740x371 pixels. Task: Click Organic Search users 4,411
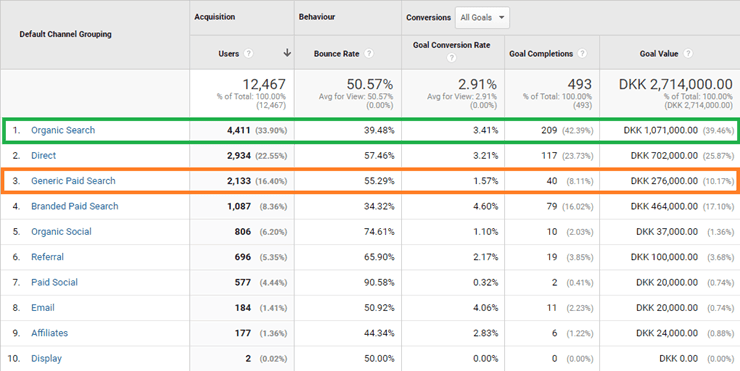pyautogui.click(x=239, y=130)
